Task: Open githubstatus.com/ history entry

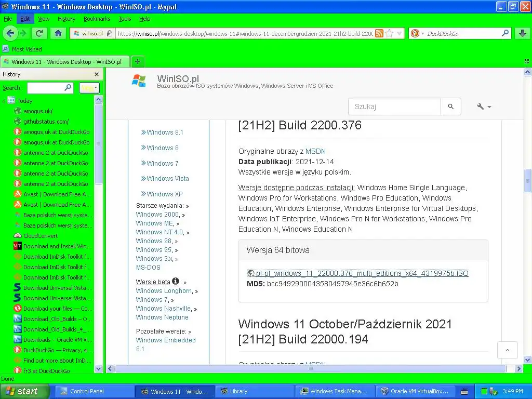Action: [x=46, y=122]
